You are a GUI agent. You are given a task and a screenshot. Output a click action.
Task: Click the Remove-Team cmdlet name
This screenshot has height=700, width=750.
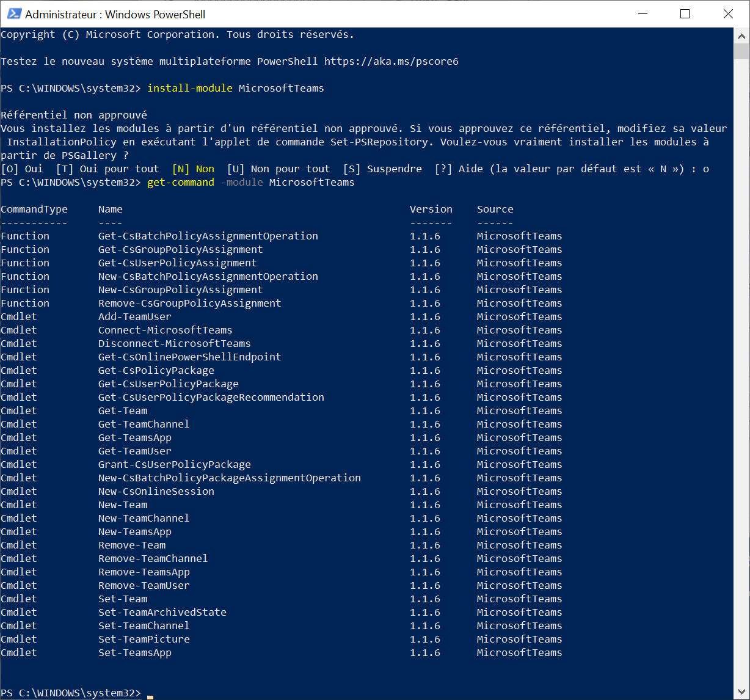point(132,545)
